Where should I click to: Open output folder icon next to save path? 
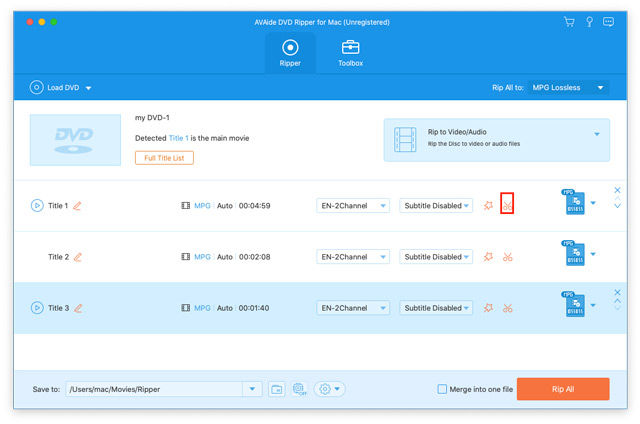pos(277,389)
